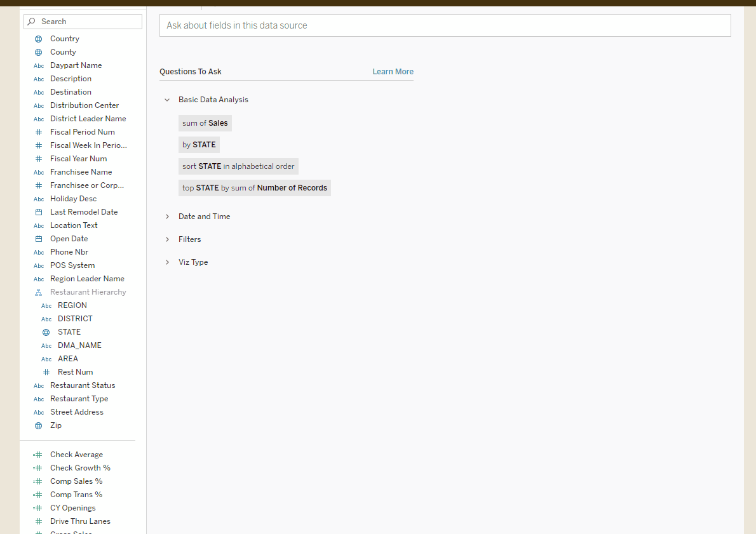This screenshot has height=534, width=756.
Task: Expand the Date and Time section
Action: (167, 216)
